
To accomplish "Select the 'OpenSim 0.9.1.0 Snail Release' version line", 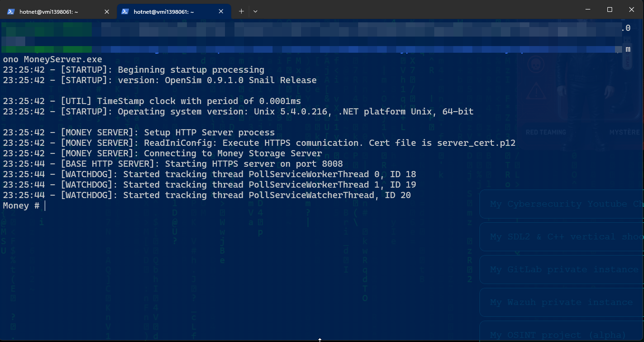I will tap(160, 80).
